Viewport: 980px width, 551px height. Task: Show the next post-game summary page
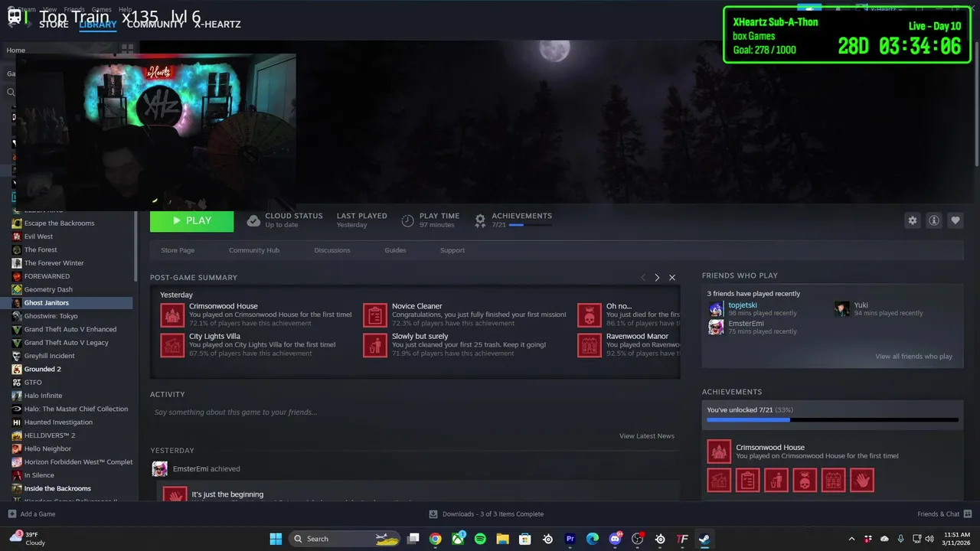tap(657, 278)
